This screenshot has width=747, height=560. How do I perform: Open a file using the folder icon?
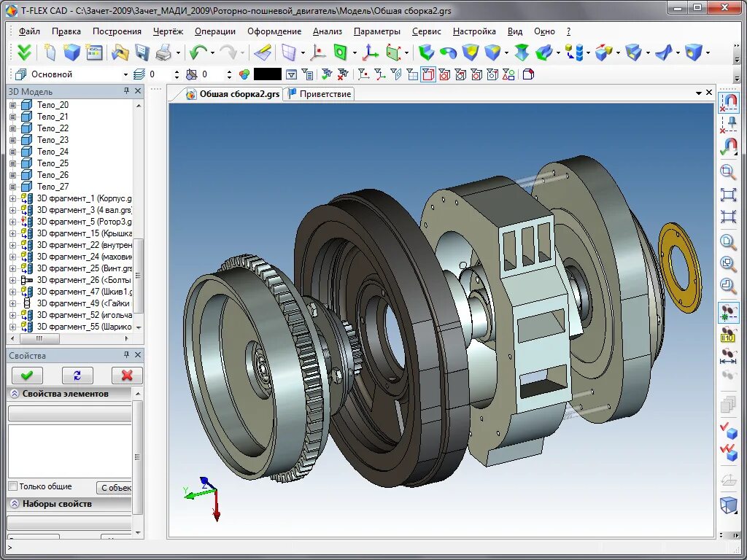[x=120, y=52]
